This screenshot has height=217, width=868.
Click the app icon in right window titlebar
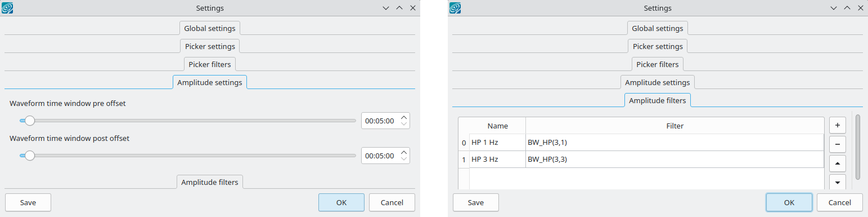tap(456, 8)
